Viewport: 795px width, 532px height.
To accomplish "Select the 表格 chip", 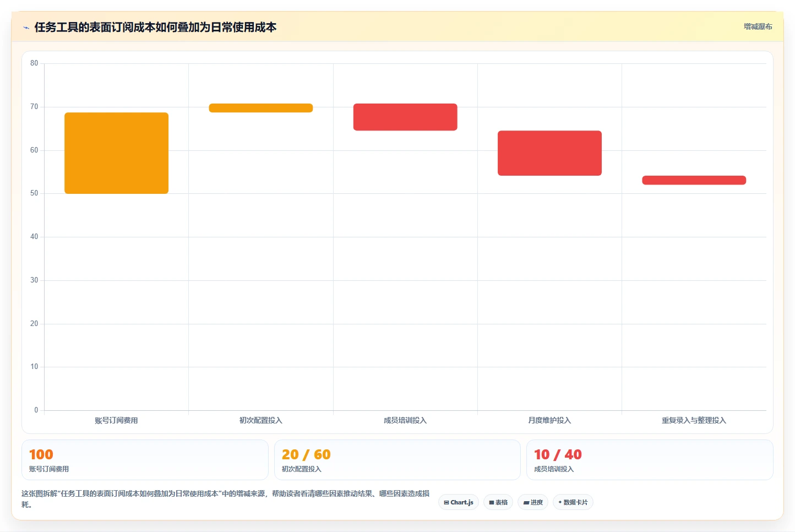I will point(498,502).
